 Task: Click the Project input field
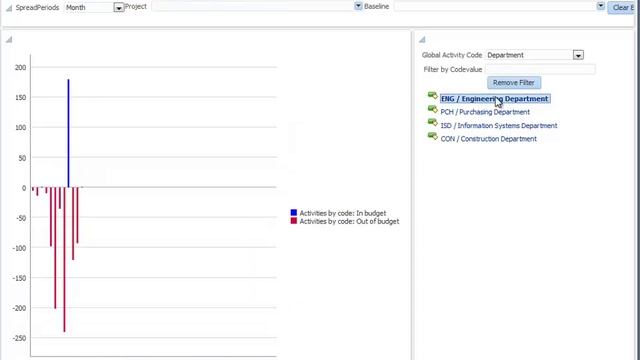[253, 6]
